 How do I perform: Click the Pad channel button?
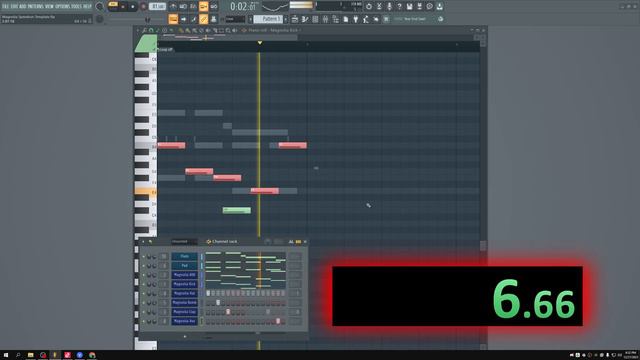[184, 266]
